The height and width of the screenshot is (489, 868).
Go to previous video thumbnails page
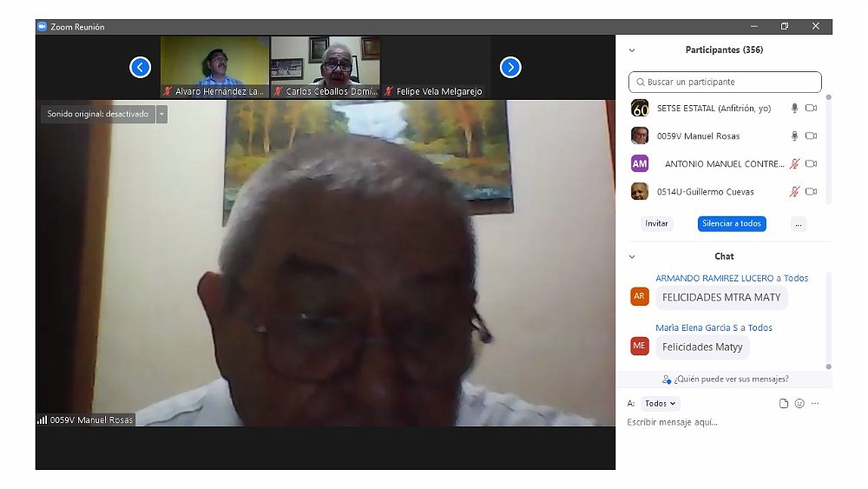tap(141, 67)
